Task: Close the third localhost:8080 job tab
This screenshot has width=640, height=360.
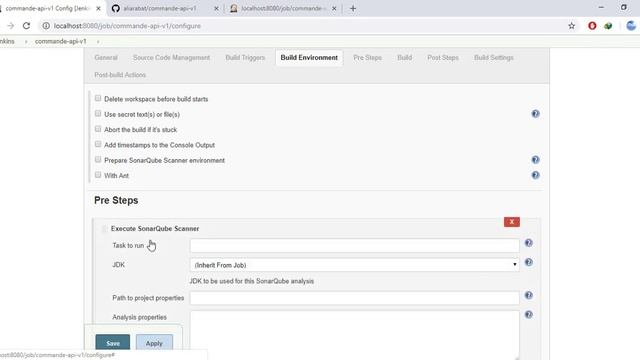Action: point(334,9)
